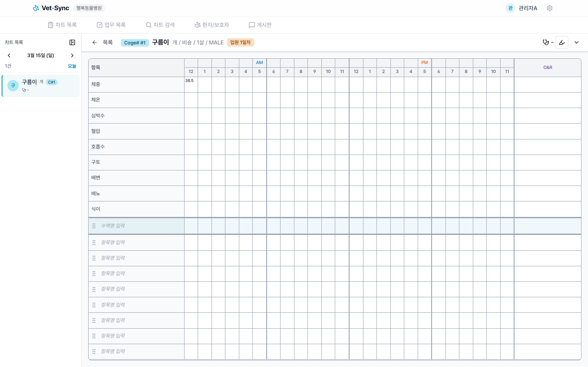Go to previous day arrow
The height and width of the screenshot is (367, 588).
click(x=9, y=56)
